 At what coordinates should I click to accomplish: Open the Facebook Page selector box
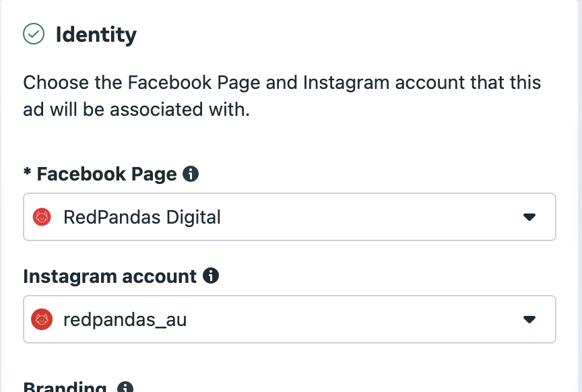[290, 217]
